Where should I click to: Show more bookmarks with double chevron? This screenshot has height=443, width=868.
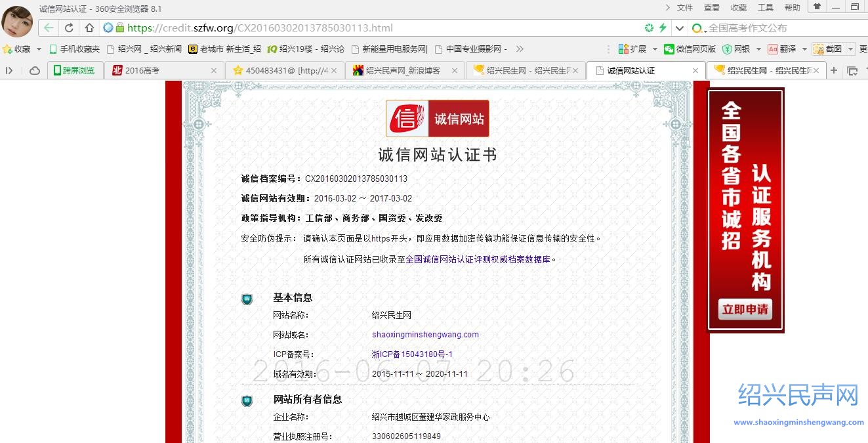pos(520,49)
